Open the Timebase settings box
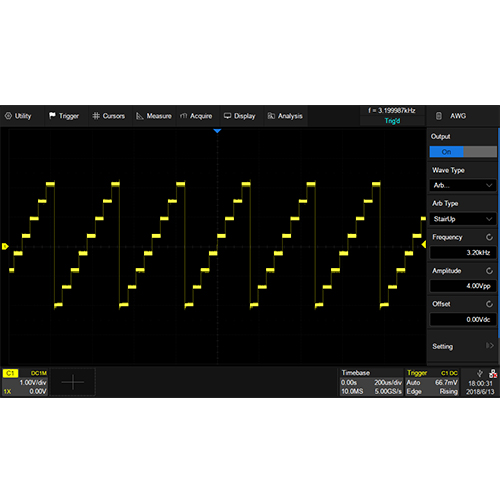Viewport: 500px width, 500px height. 371,382
